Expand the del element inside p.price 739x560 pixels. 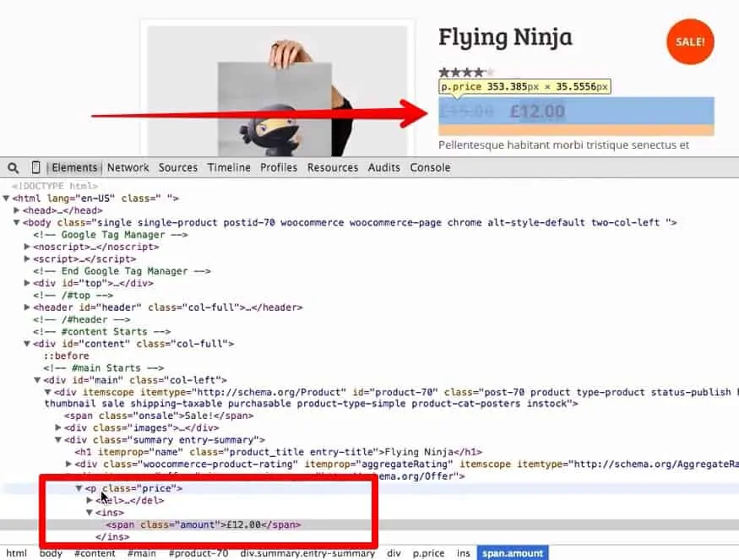point(90,500)
